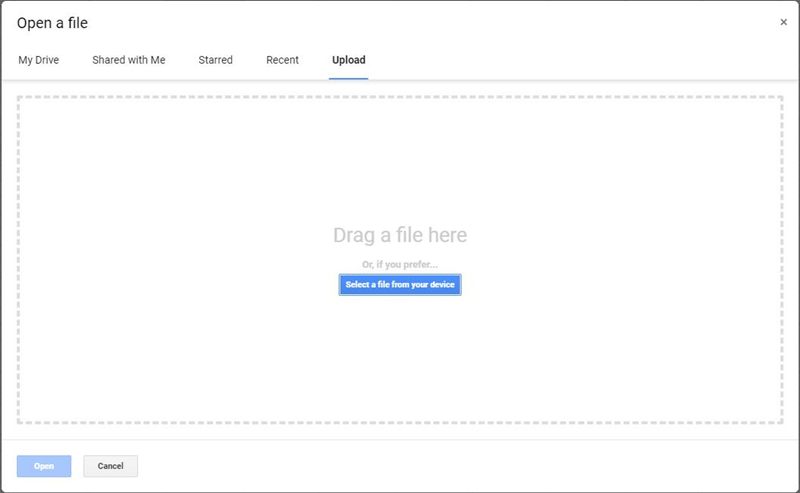
Task: Go to the Starred tab
Action: (215, 60)
